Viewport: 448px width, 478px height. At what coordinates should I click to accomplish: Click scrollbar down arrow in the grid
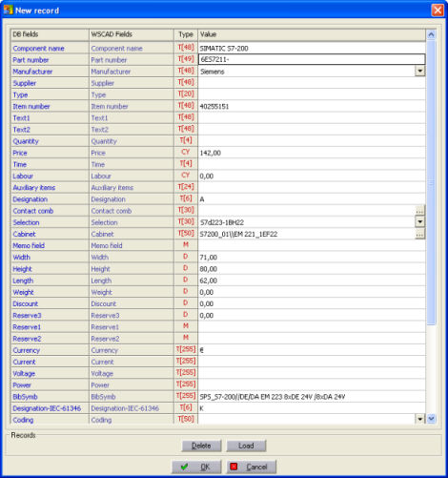pos(431,419)
